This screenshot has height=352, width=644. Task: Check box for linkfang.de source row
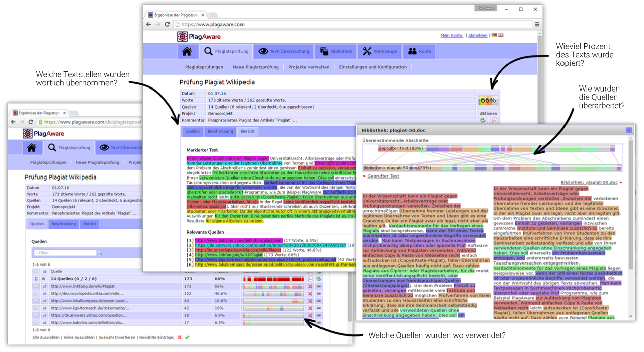(35, 286)
